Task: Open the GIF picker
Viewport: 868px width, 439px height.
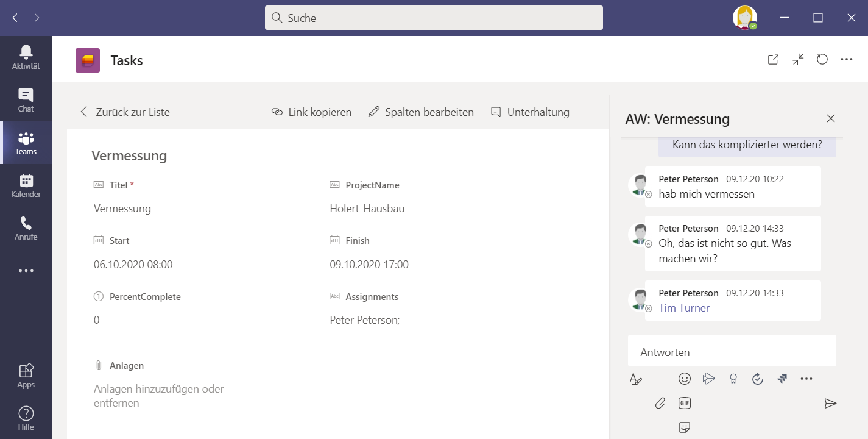Action: pos(685,403)
